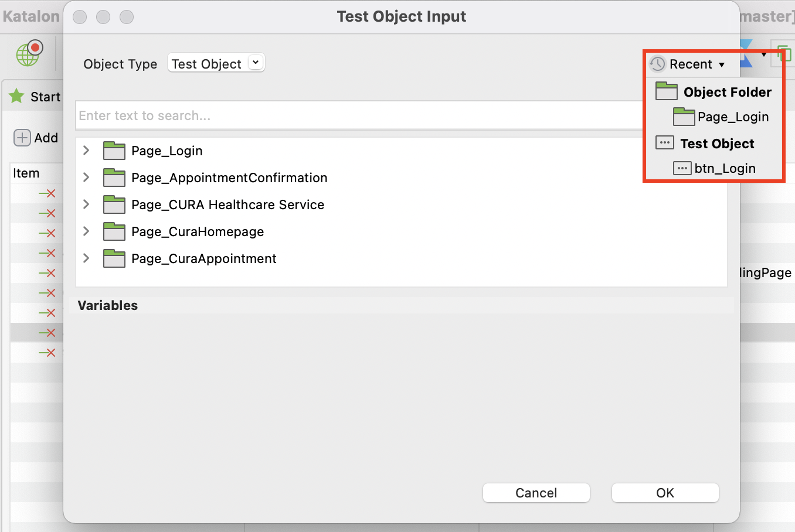This screenshot has width=795, height=532.
Task: Click the Page_AppointmentConfirmation folder icon
Action: (x=114, y=178)
